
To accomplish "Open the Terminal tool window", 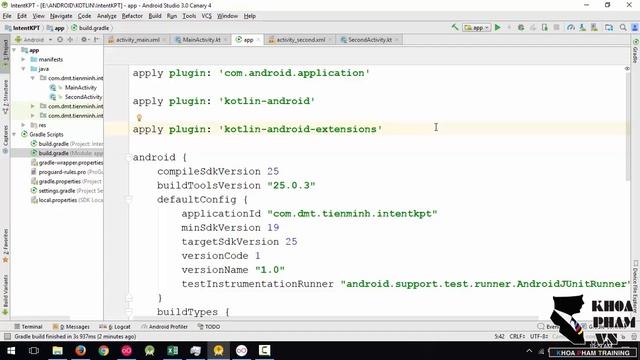I will 28,327.
